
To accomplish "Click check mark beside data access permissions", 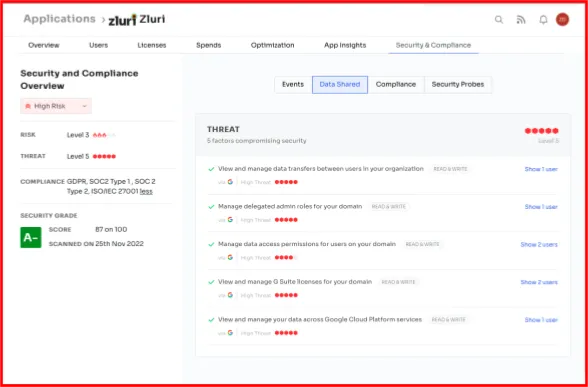I will tap(211, 244).
